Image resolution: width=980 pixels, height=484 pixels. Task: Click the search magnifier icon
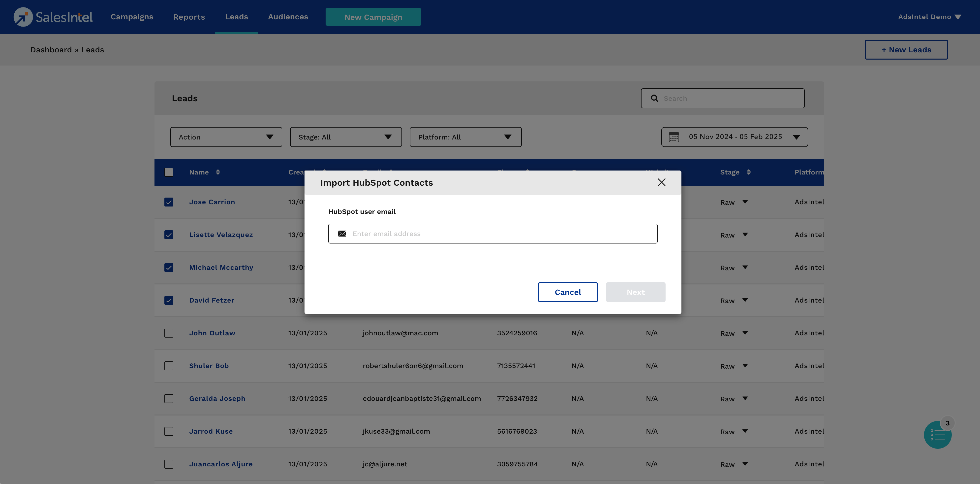pos(654,98)
